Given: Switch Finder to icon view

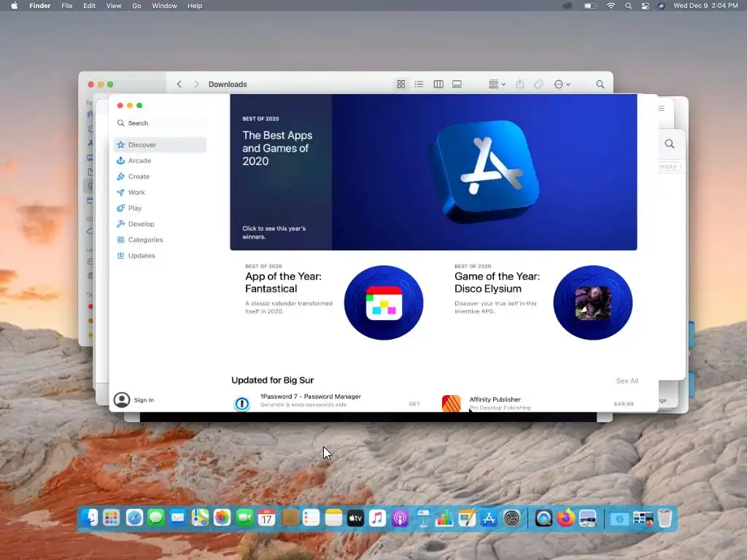Looking at the screenshot, I should tap(401, 85).
